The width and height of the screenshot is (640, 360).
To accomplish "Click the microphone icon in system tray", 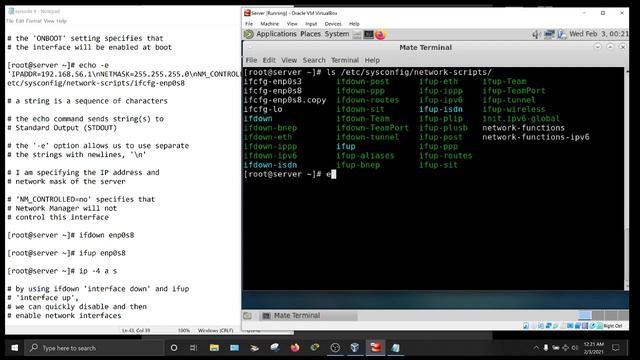I will [546, 348].
